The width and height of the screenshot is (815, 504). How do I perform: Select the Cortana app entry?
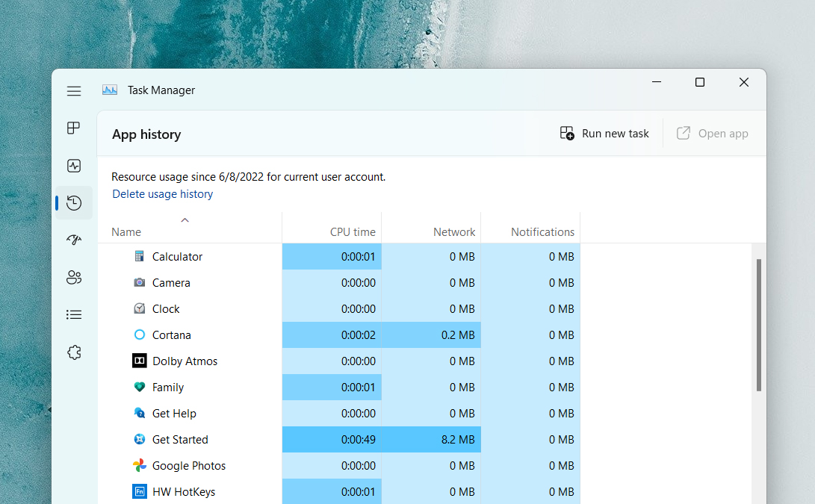pos(171,335)
